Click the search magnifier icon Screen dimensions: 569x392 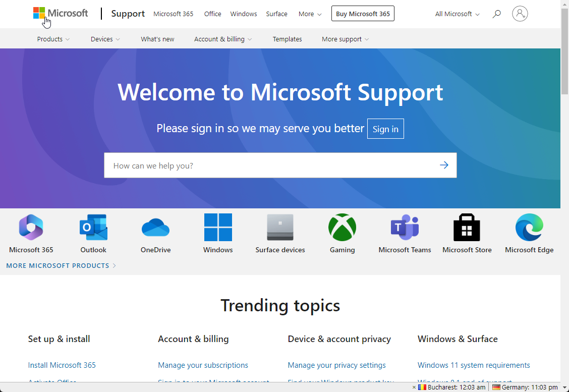497,14
